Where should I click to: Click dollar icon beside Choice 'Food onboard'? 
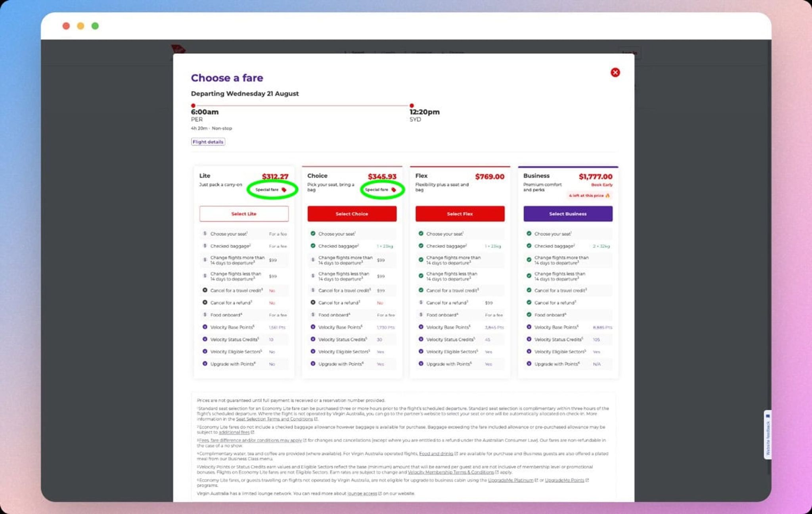pyautogui.click(x=313, y=315)
